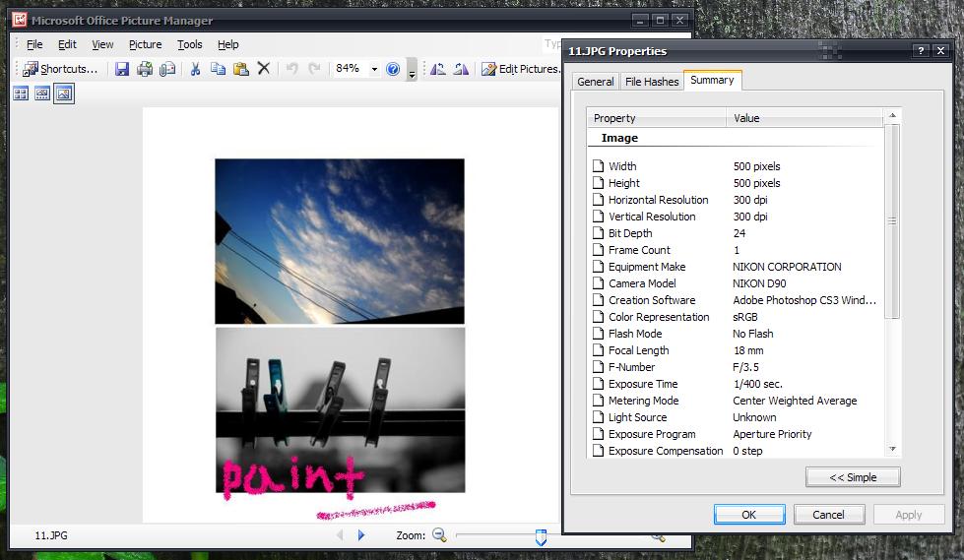Select the Exposure Program row
Screen dimensions: 964x560
coord(736,434)
